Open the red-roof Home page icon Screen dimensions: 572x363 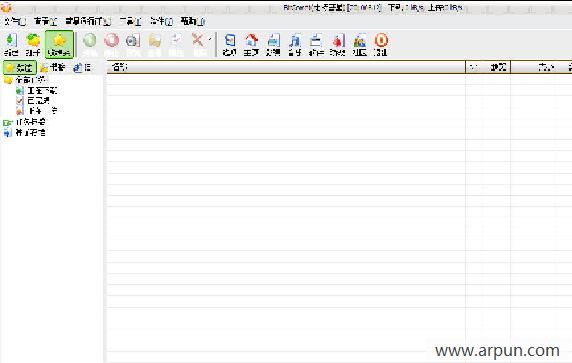[251, 44]
